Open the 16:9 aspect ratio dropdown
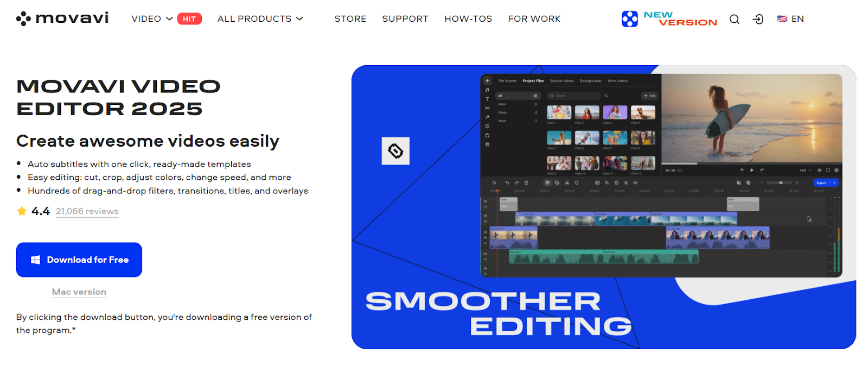868x372 pixels. [x=805, y=170]
